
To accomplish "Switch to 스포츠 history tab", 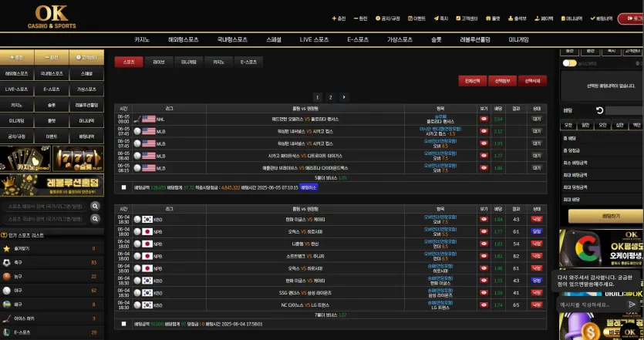I will (x=129, y=62).
